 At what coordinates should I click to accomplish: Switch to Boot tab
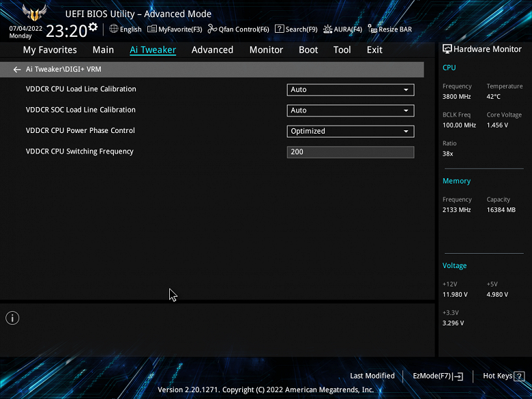pyautogui.click(x=308, y=50)
